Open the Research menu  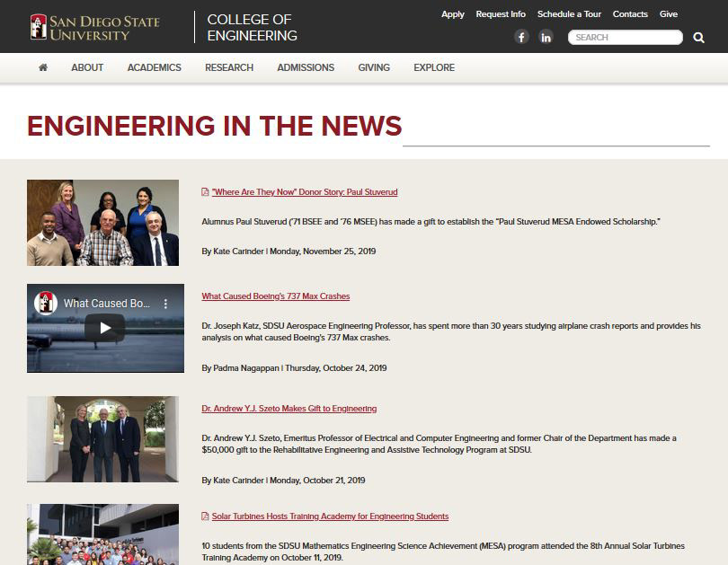pos(229,67)
